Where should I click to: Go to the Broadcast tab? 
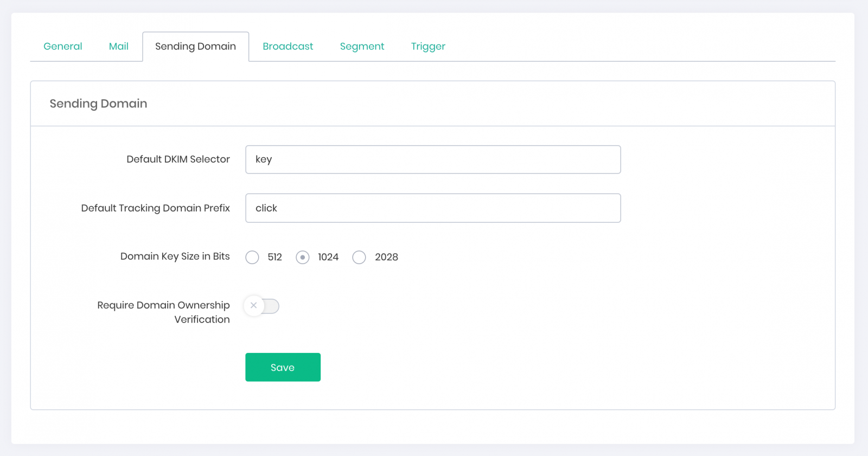point(288,47)
